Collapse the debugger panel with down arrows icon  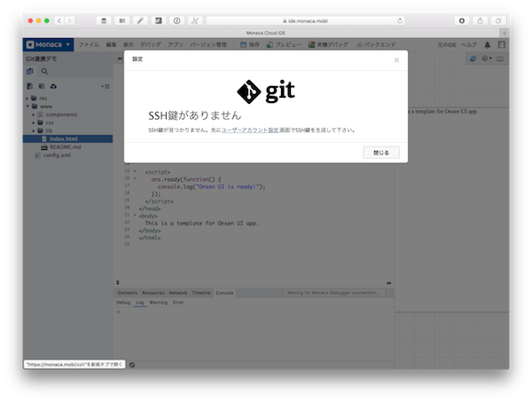pos(118,282)
